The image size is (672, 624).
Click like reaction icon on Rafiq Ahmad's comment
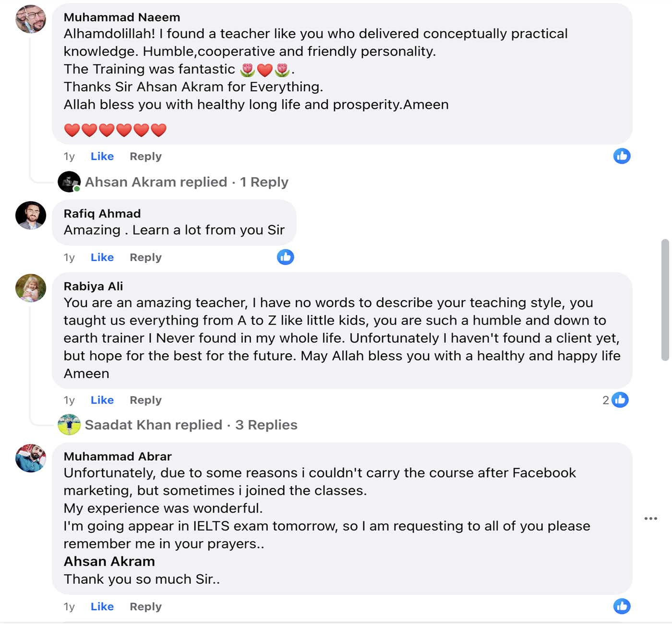click(285, 257)
